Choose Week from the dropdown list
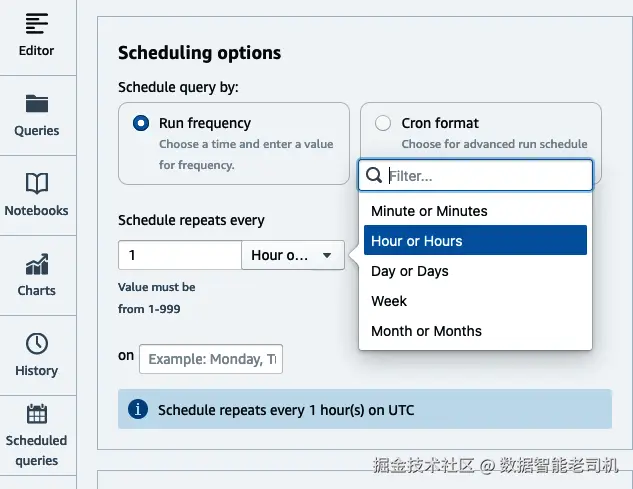633x489 pixels. click(x=389, y=301)
